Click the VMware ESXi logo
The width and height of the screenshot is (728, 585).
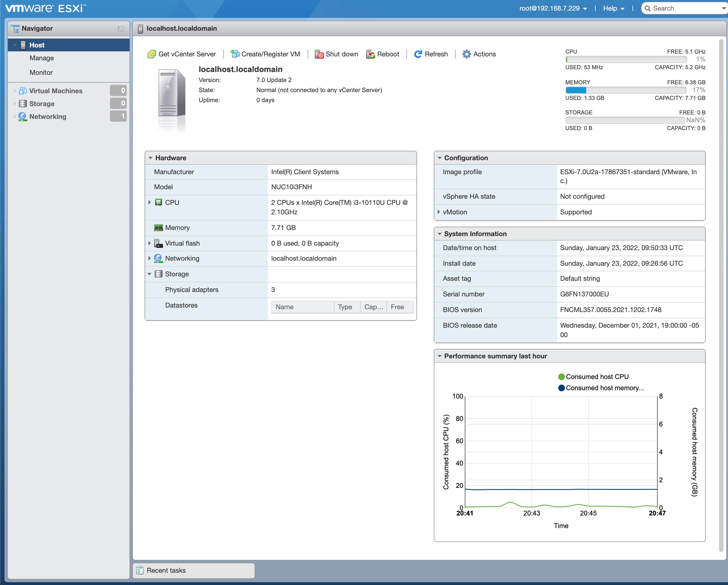(46, 8)
